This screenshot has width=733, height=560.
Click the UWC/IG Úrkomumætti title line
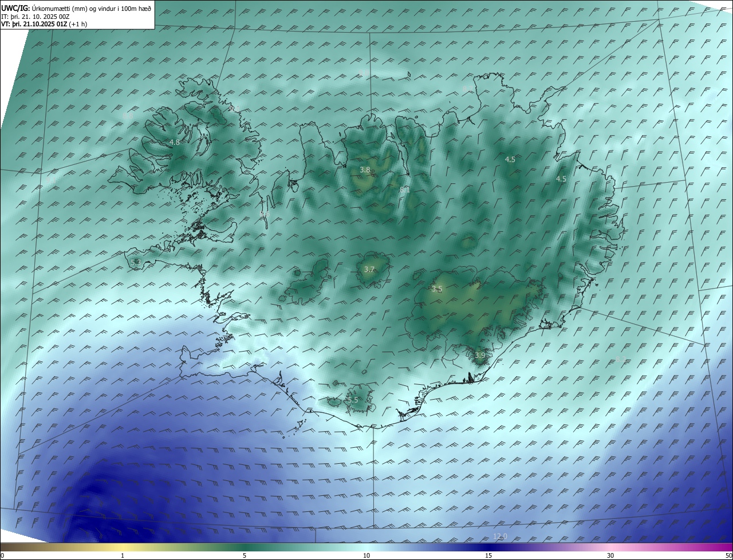pos(76,8)
